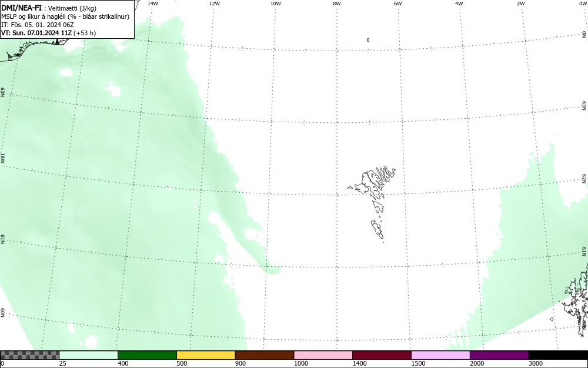The height and width of the screenshot is (368, 588).
Task: Click the 4W longitude label
Action: tap(459, 4)
